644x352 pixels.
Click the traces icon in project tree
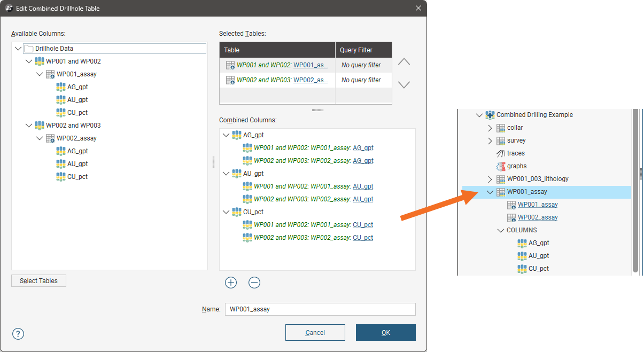point(501,153)
